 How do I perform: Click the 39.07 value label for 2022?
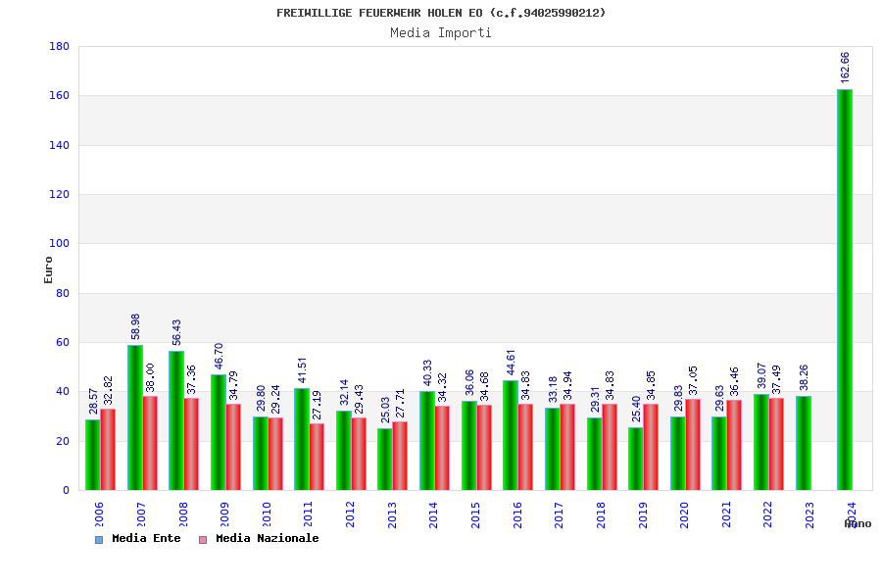click(761, 376)
